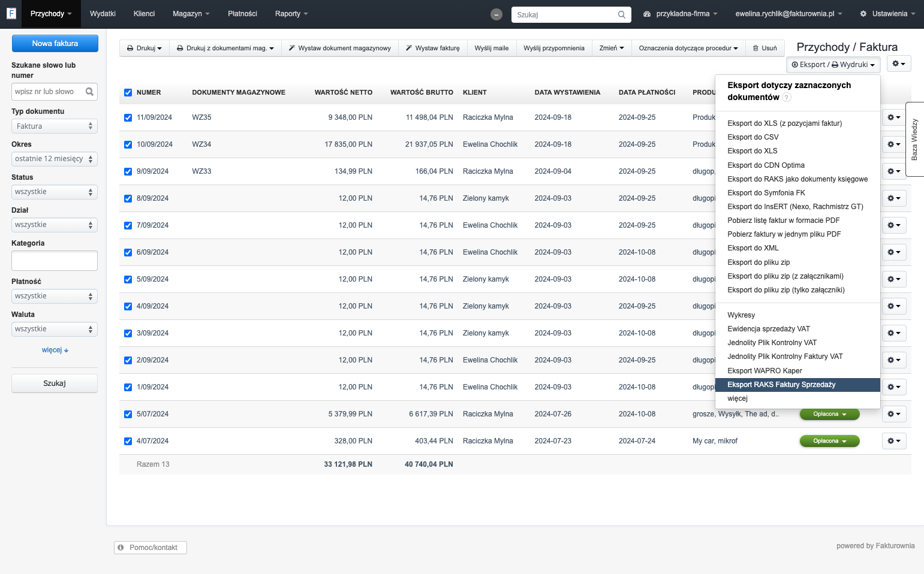Click the Wyślij maile button
924x574 pixels.
[x=492, y=48]
